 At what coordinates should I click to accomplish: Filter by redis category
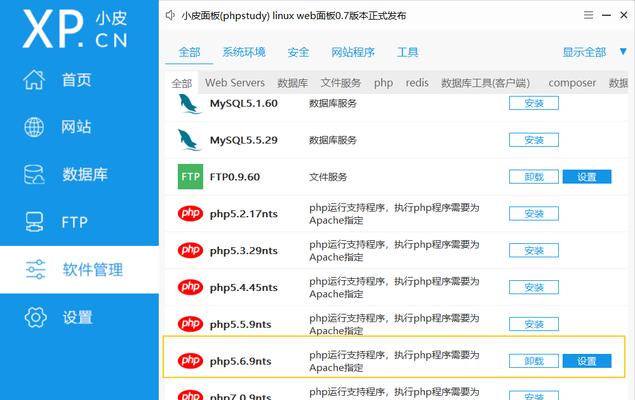click(x=417, y=83)
